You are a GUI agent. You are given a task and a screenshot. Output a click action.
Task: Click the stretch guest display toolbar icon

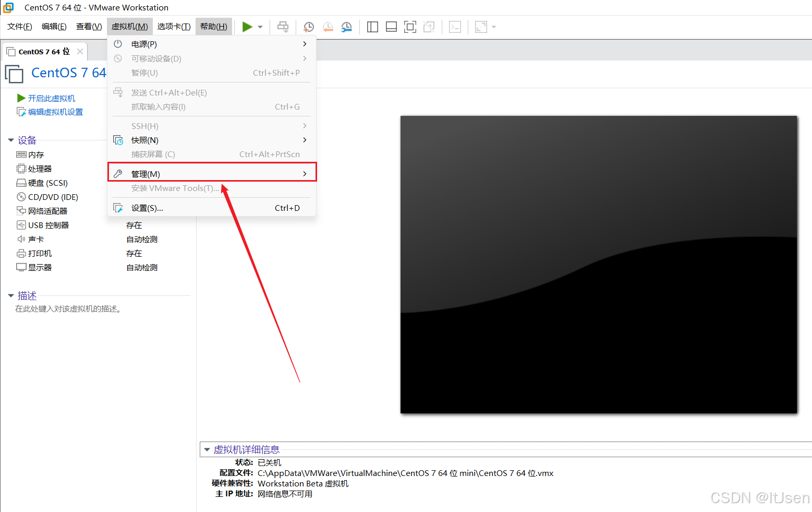click(x=481, y=27)
